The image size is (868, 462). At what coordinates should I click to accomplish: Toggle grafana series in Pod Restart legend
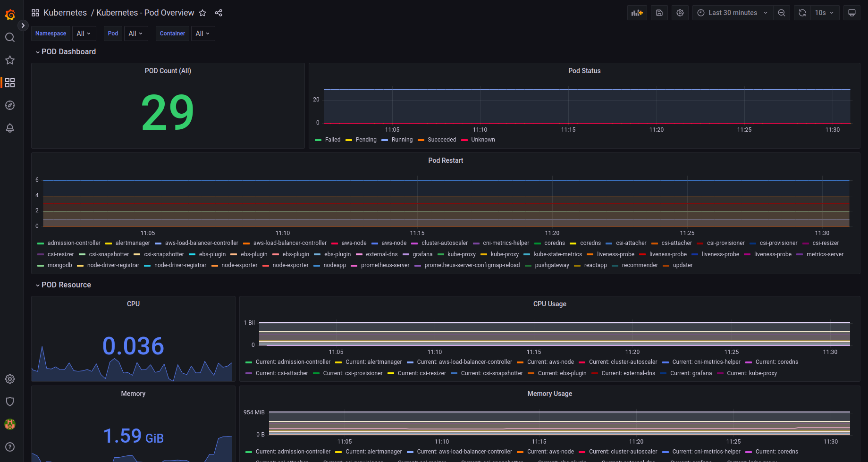(422, 254)
